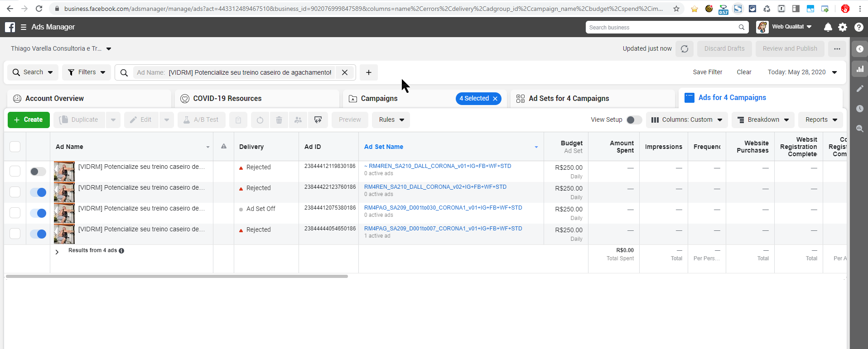Viewport: 868px width, 349px height.
Task: Add another filter with plus button
Action: [369, 72]
